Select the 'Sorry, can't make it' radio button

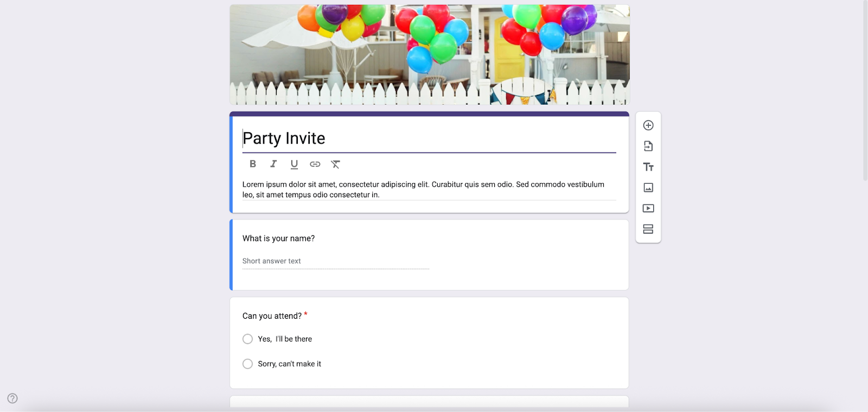click(247, 364)
